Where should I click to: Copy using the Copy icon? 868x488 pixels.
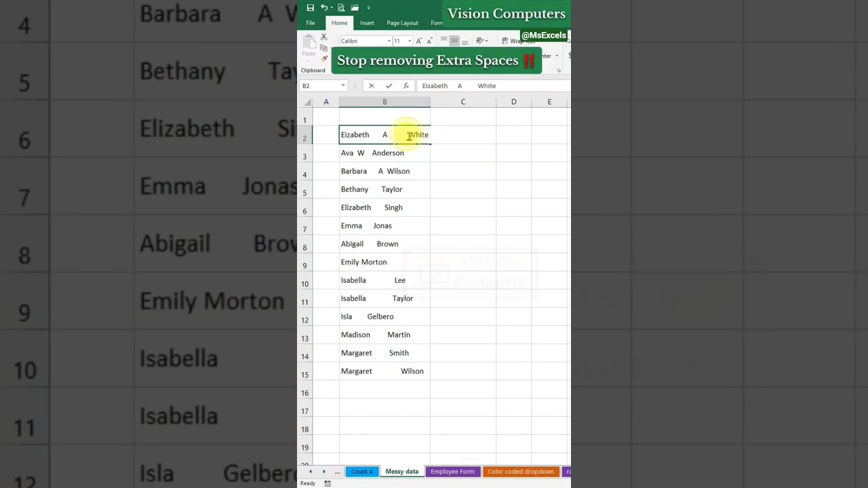tap(324, 49)
